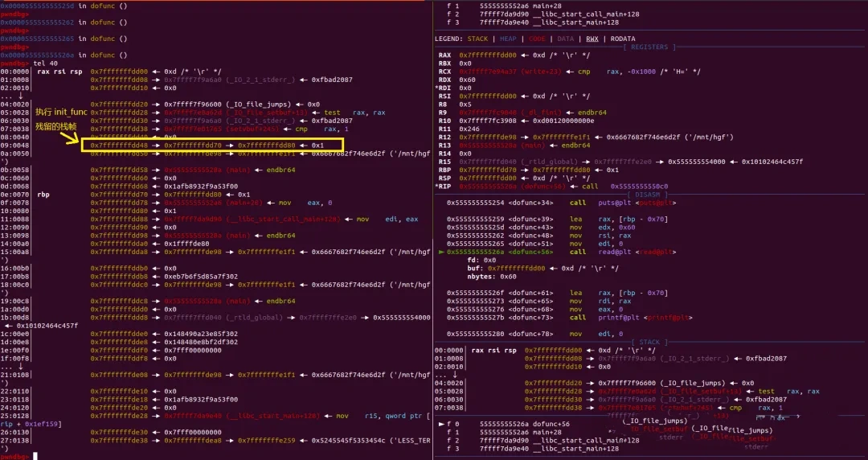Click value 0x60 in the RDX register row
Screen dimensions: 868x460
[x=467, y=80]
